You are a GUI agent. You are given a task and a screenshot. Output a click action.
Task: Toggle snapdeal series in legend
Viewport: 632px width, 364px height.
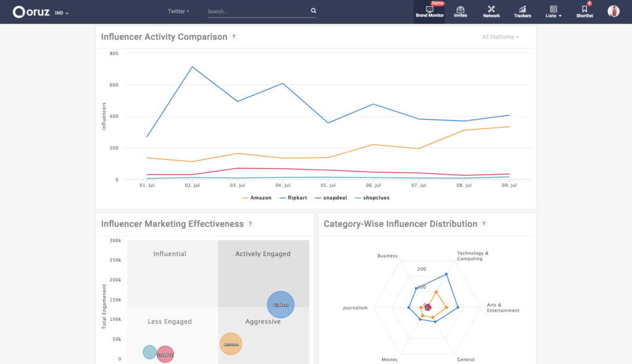pyautogui.click(x=331, y=198)
